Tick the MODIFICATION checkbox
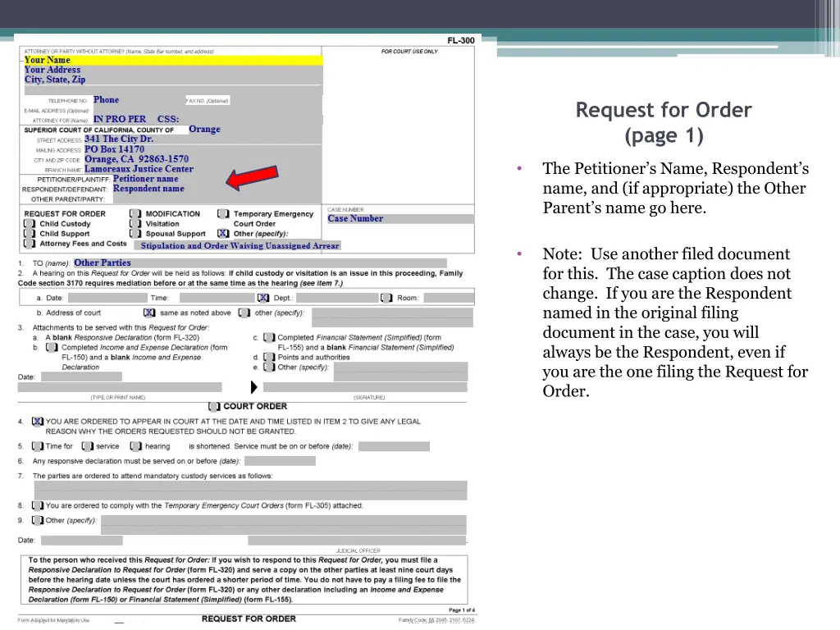 click(x=135, y=214)
